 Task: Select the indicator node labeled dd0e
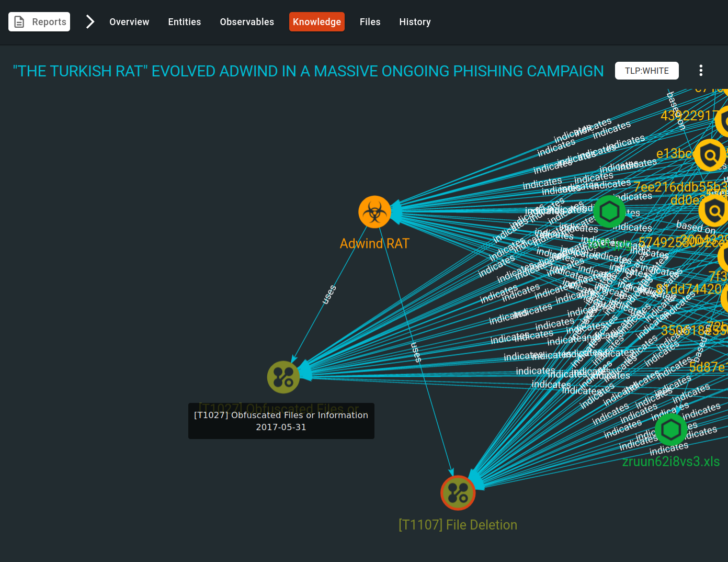point(714,211)
